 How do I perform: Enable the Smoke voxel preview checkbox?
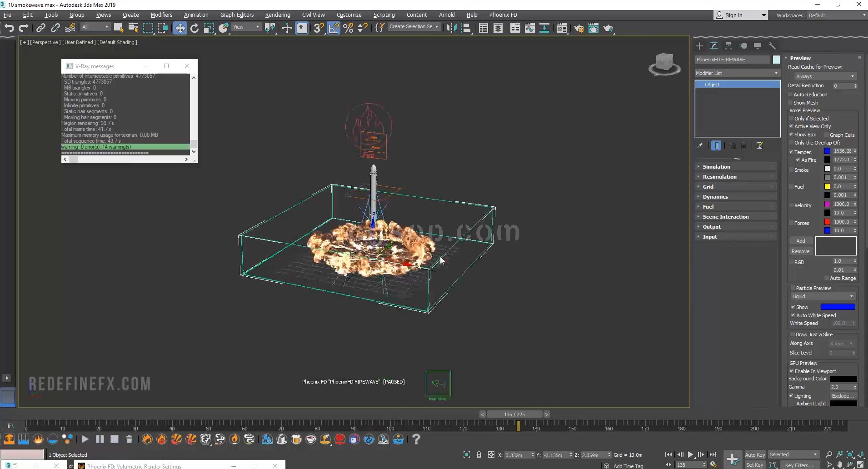792,170
